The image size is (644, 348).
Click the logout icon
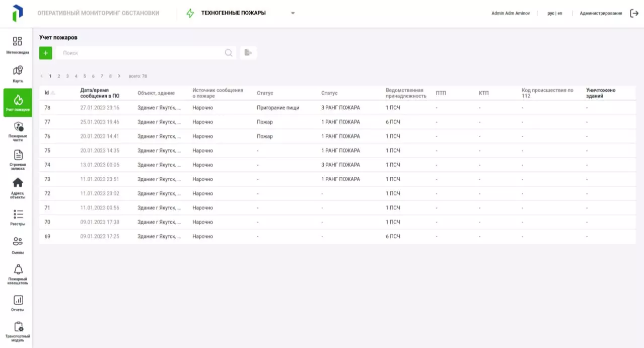tap(634, 14)
